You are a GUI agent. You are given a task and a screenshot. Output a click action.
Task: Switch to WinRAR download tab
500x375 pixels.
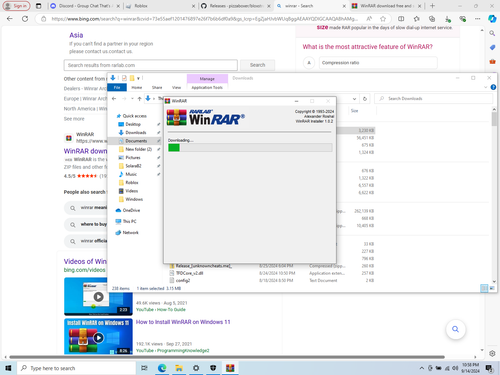coord(386,6)
